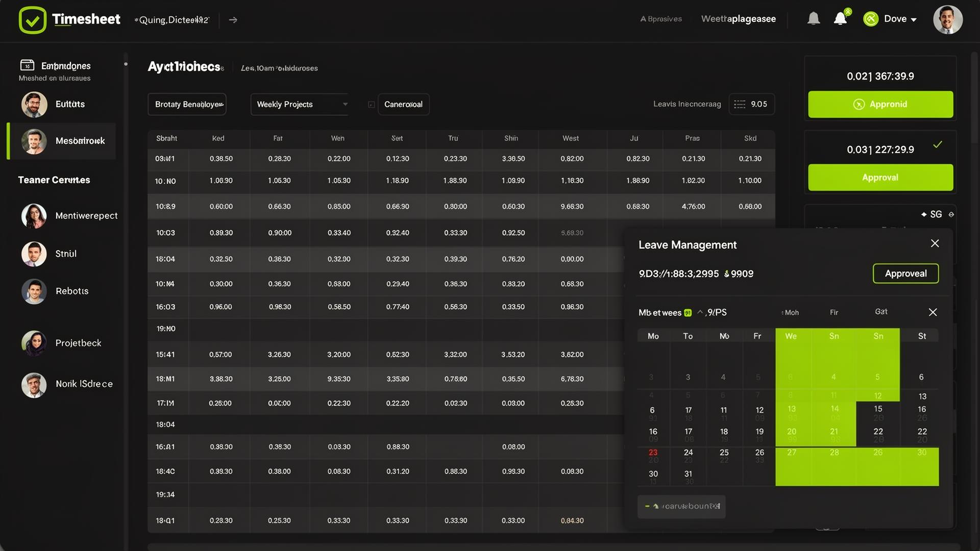980x551 pixels.
Task: Close the Leave Management panel
Action: click(x=935, y=243)
